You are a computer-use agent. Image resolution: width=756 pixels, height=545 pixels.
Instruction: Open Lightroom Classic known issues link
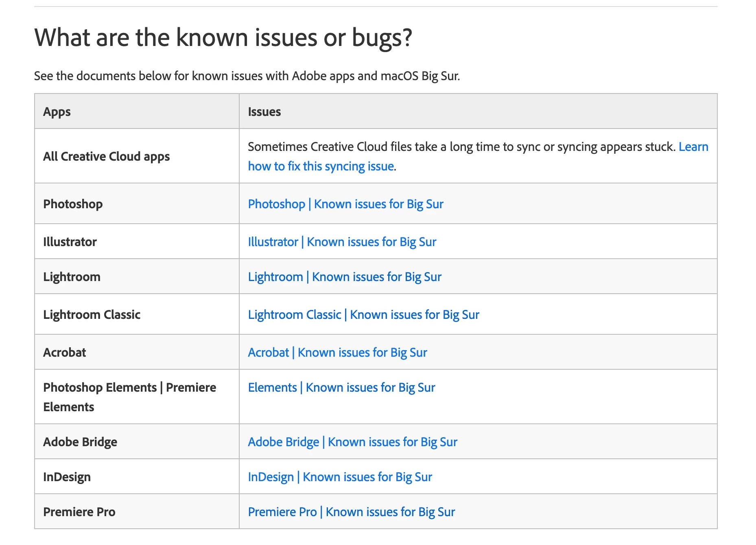(364, 315)
